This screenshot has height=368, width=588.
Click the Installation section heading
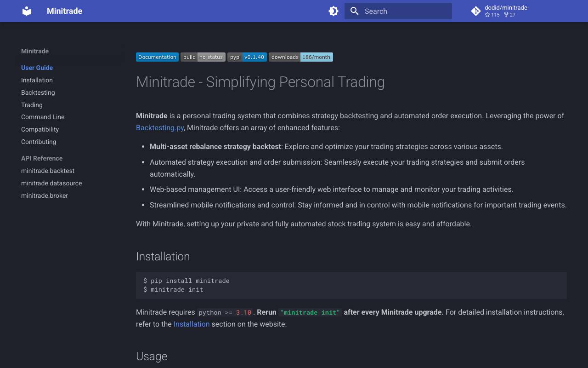(x=163, y=256)
